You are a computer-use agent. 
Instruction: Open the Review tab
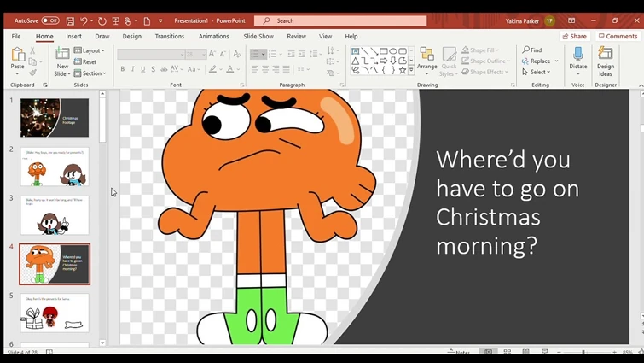tap(297, 36)
